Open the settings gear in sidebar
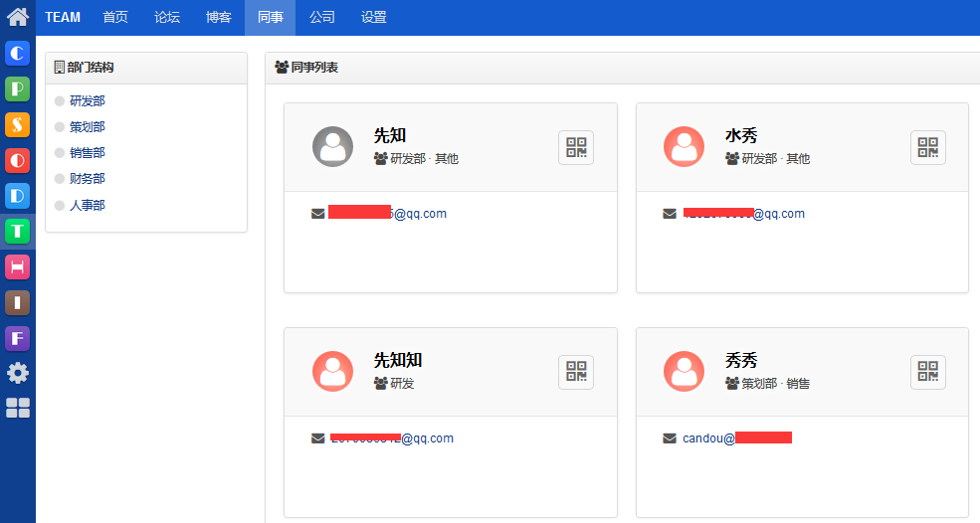The image size is (980, 523). click(18, 373)
